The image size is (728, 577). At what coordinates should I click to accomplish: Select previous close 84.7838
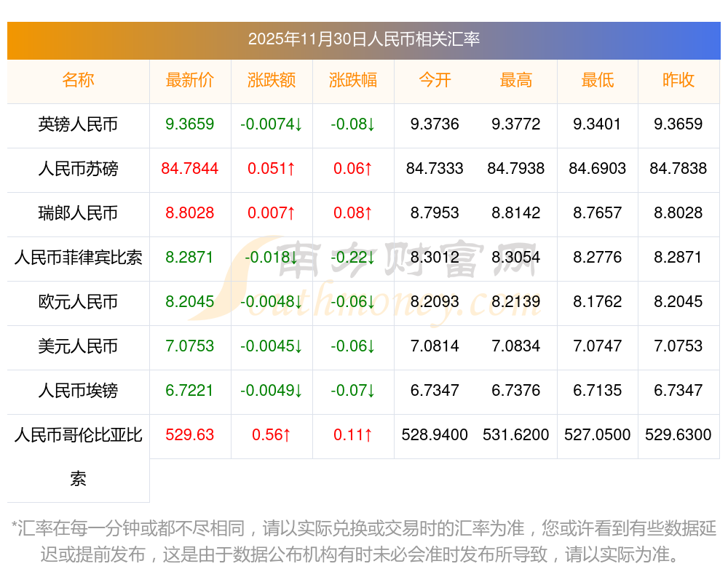click(x=678, y=169)
